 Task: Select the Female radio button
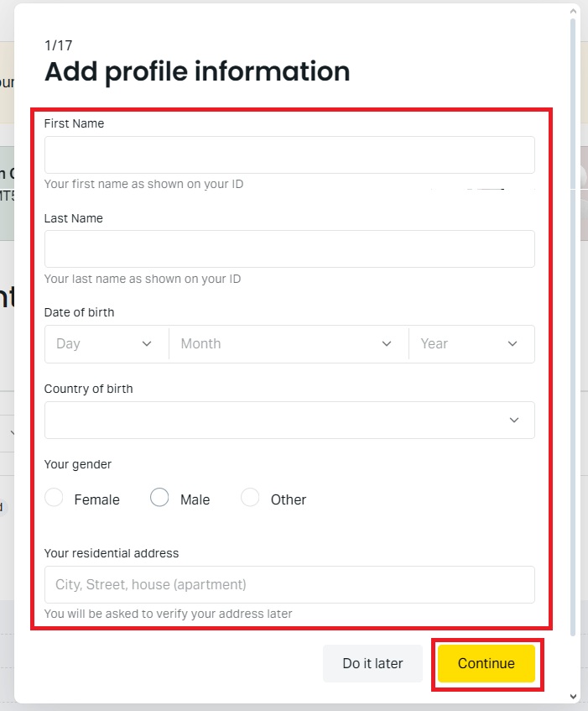point(54,497)
